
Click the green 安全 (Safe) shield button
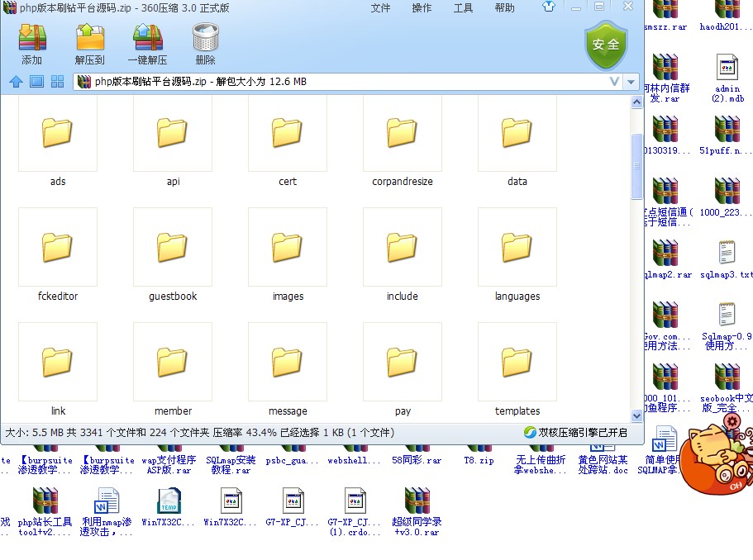tap(606, 43)
